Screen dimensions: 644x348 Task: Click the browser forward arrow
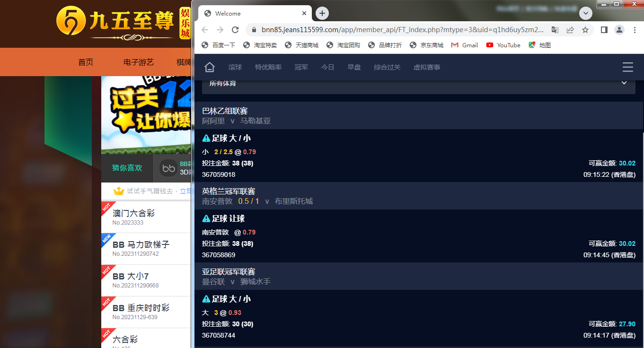(x=220, y=30)
